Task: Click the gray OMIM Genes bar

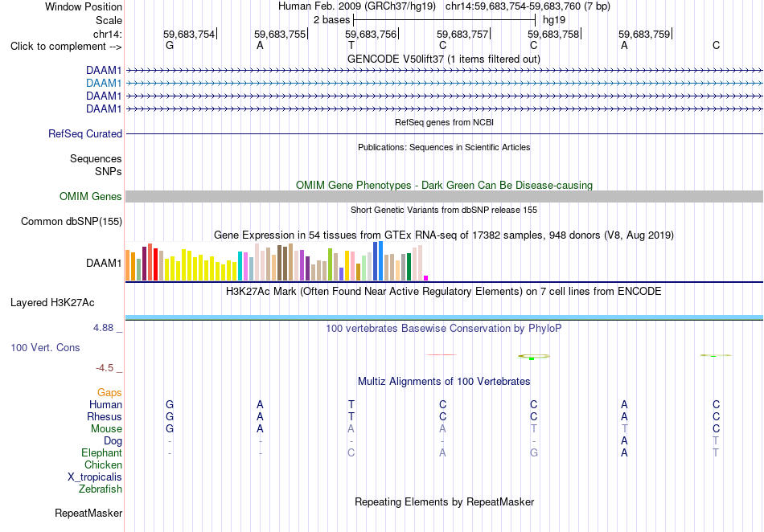Action: pos(444,197)
